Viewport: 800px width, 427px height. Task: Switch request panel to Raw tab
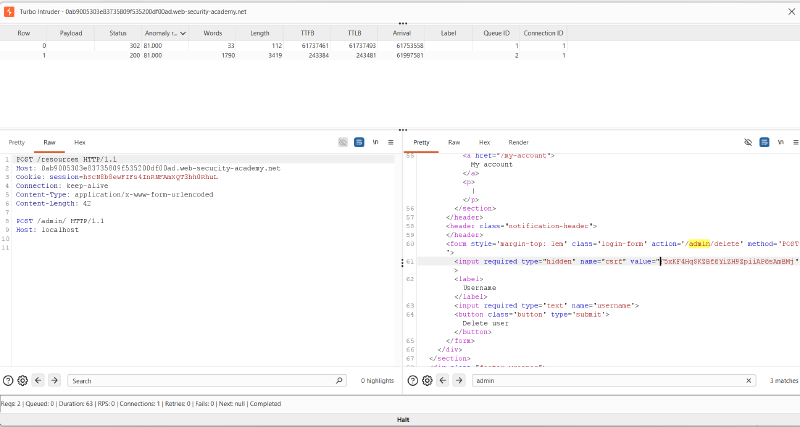(x=49, y=142)
